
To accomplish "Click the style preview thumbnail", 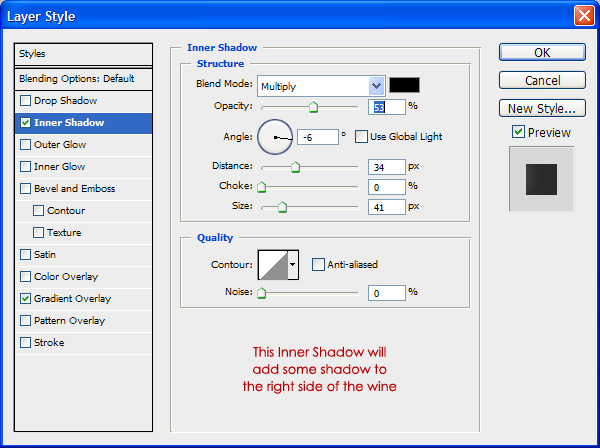I will [541, 179].
